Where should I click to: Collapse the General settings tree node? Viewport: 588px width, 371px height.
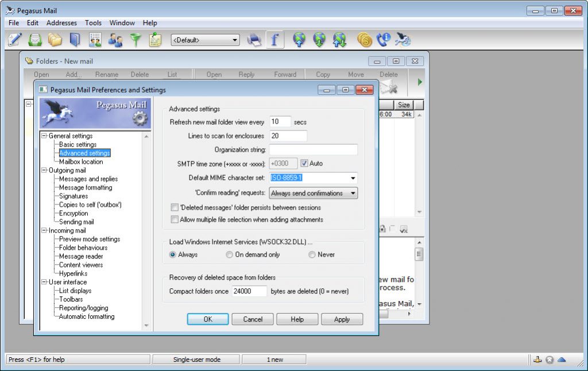(x=44, y=136)
